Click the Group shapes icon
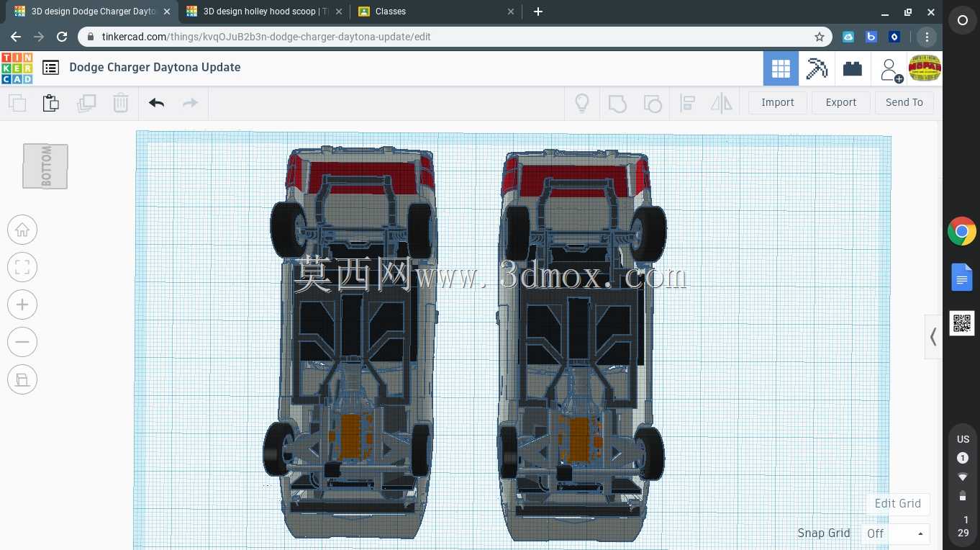The height and width of the screenshot is (550, 980). 617,103
